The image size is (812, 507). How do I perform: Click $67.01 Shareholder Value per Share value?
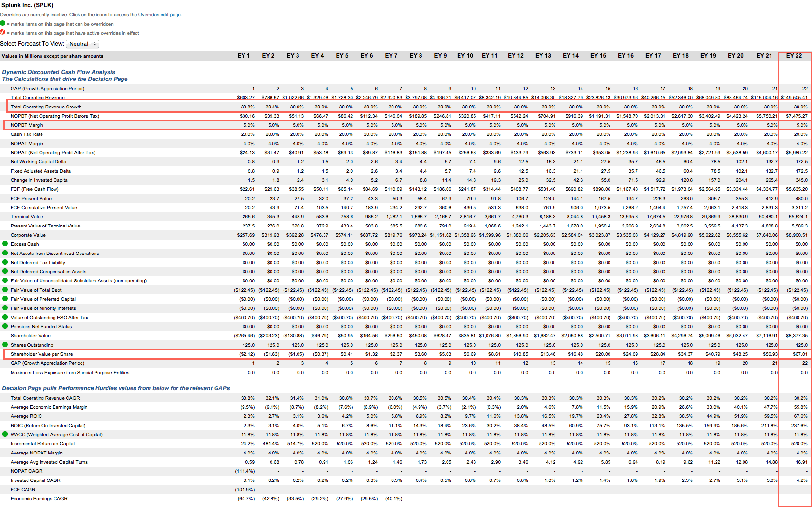coord(800,354)
